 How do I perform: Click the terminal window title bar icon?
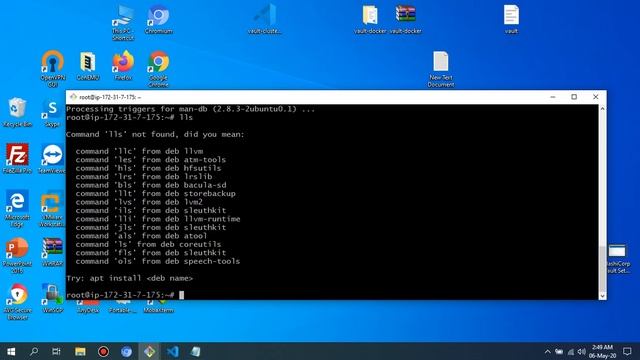(73, 97)
